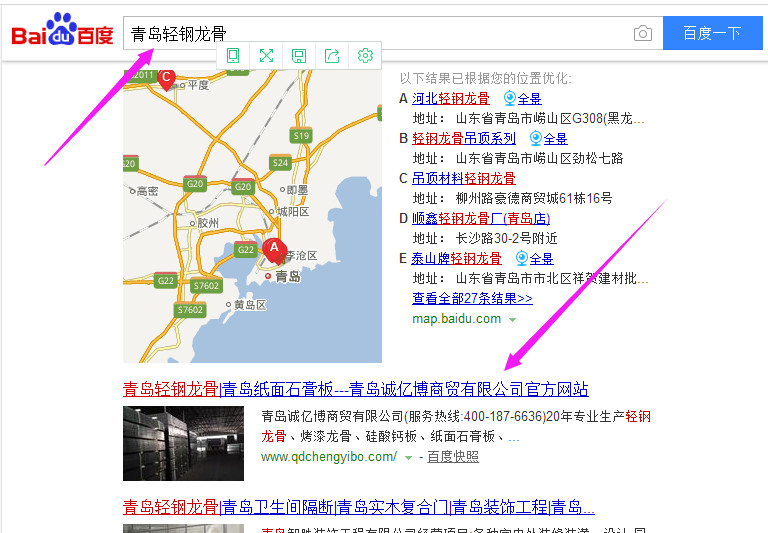The height and width of the screenshot is (533, 768).
Task: Click the search input field with 青岛轻钢龙骨
Action: (380, 34)
